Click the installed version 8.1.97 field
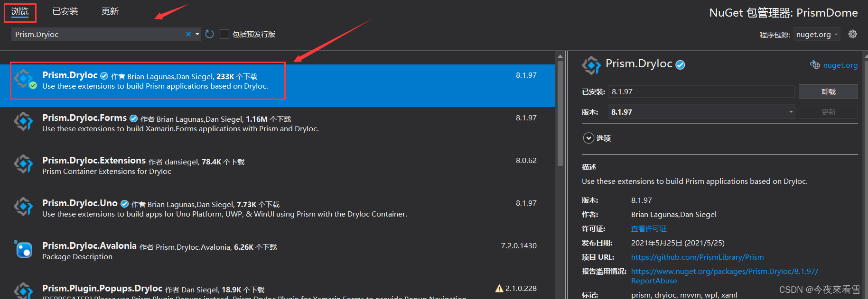Screen dimensions: 868x299 click(x=701, y=91)
